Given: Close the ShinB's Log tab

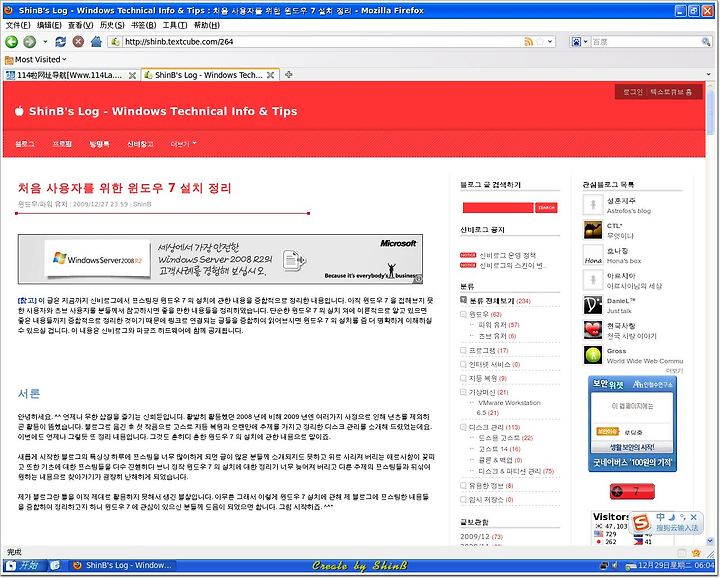Looking at the screenshot, I should [x=270, y=75].
